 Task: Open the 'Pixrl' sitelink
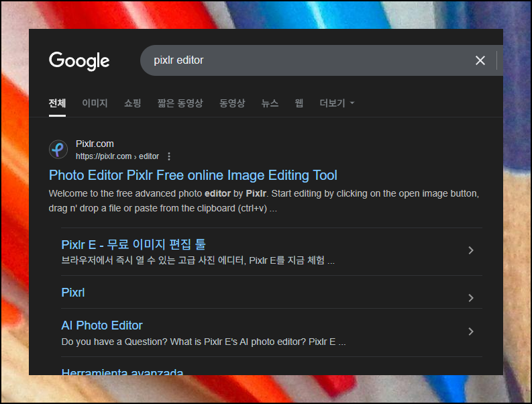[x=73, y=293]
